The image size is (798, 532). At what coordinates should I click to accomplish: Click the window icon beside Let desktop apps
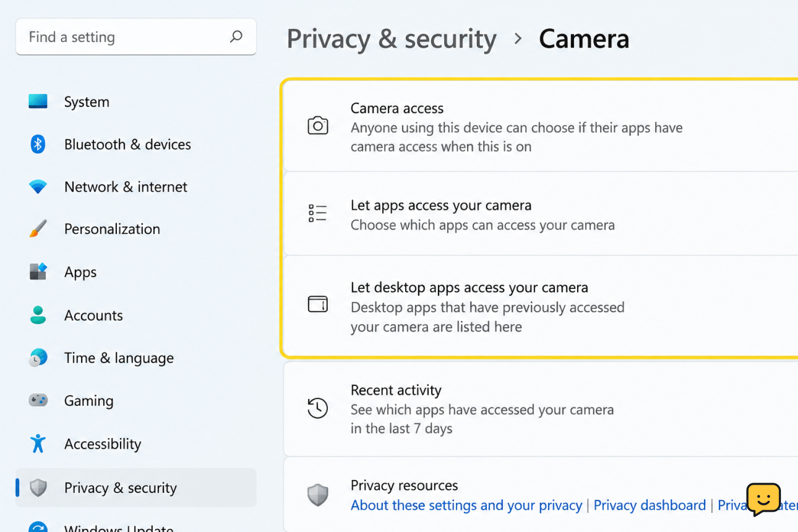pos(318,304)
